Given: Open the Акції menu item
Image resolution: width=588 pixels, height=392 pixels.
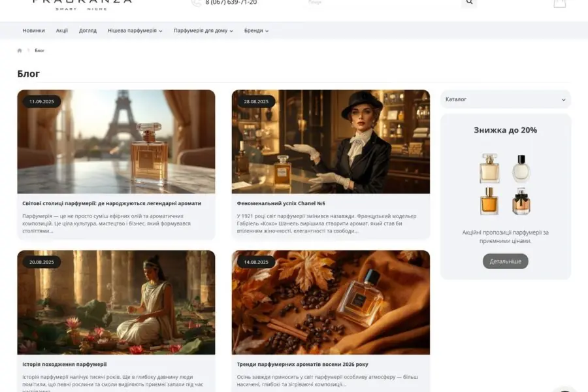Looking at the screenshot, I should click(x=62, y=31).
